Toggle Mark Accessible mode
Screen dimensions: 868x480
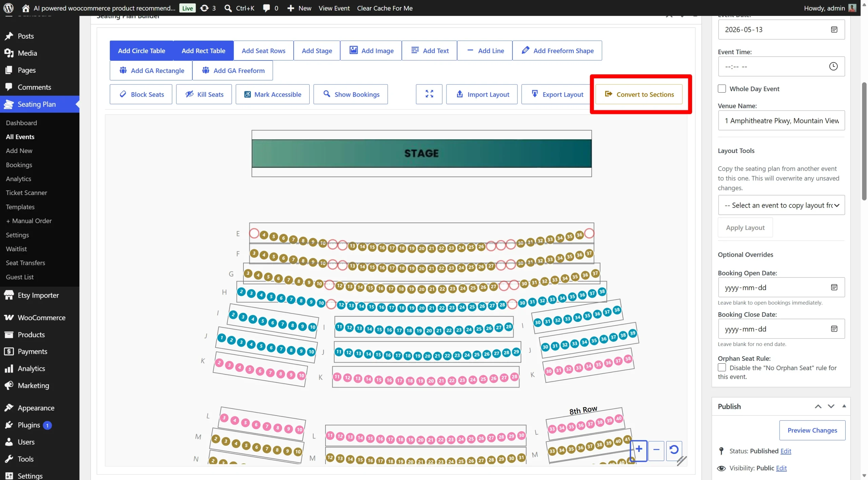pyautogui.click(x=272, y=94)
